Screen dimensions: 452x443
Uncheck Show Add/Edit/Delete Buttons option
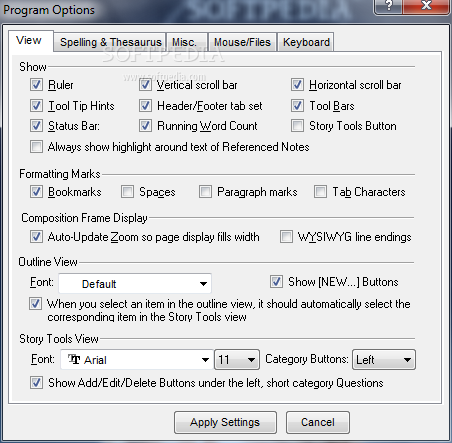click(36, 383)
